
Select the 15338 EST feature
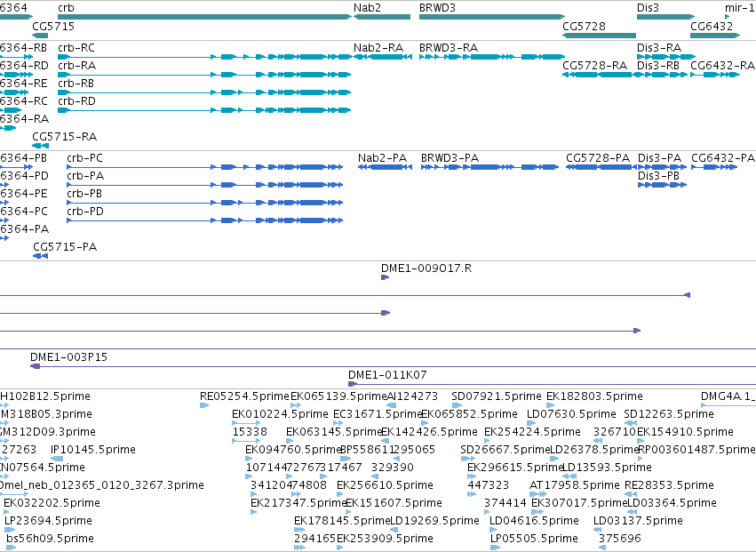click(246, 441)
